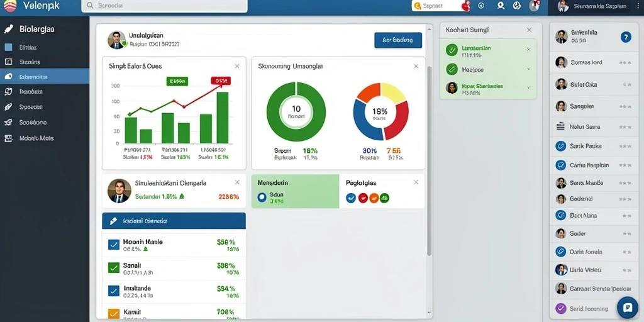This screenshot has width=644, height=322.
Task: Click the Elintes sidebar square icon
Action: pyautogui.click(x=8, y=47)
